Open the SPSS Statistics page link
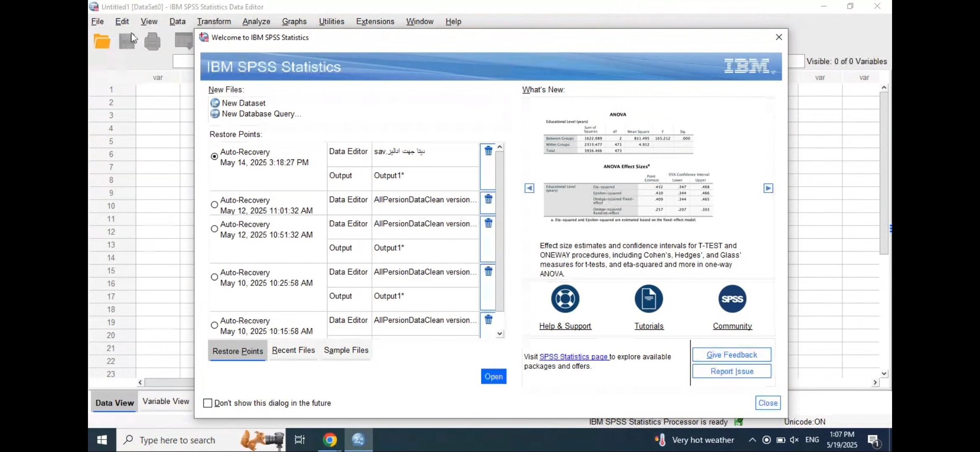The height and width of the screenshot is (452, 980). coord(574,357)
